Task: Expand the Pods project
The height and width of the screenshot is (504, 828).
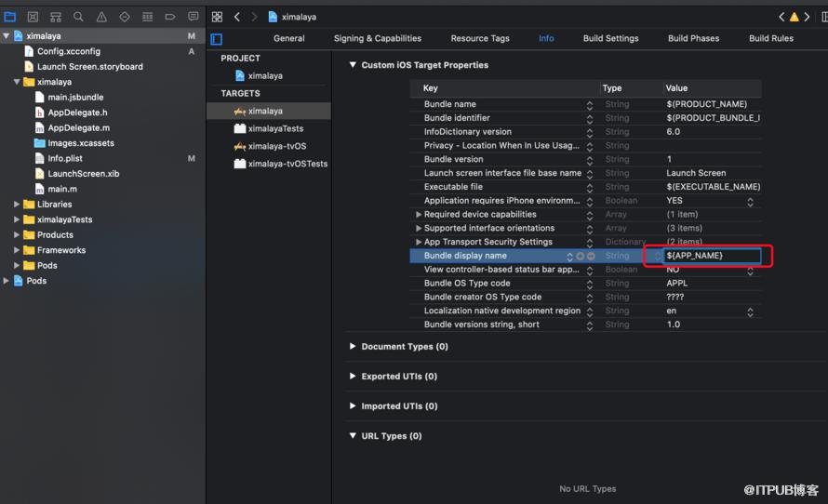Action: (7, 281)
